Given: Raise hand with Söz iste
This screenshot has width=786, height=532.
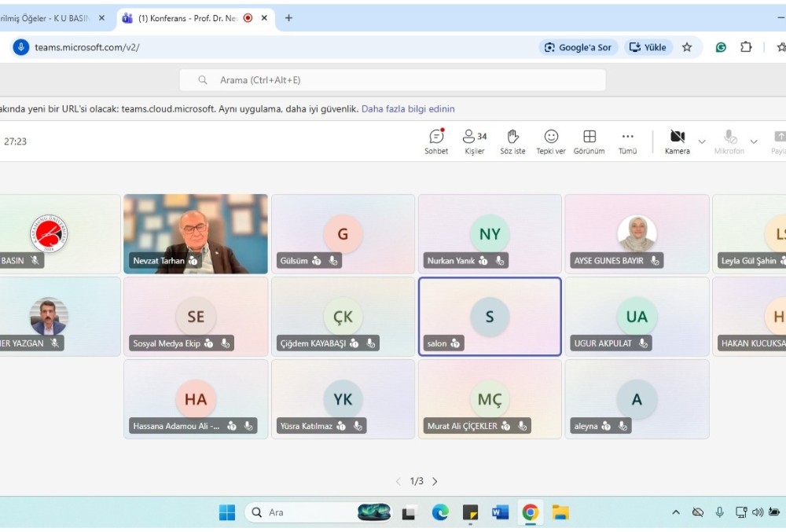Looking at the screenshot, I should pos(512,141).
